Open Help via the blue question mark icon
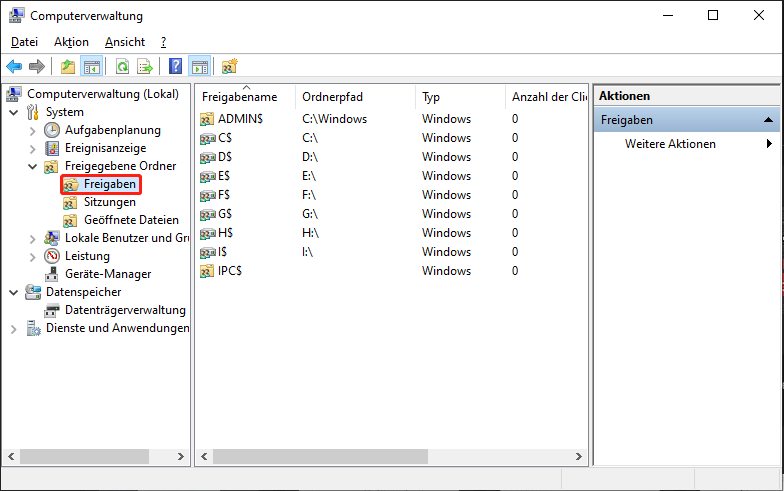This screenshot has height=491, width=784. tap(175, 67)
